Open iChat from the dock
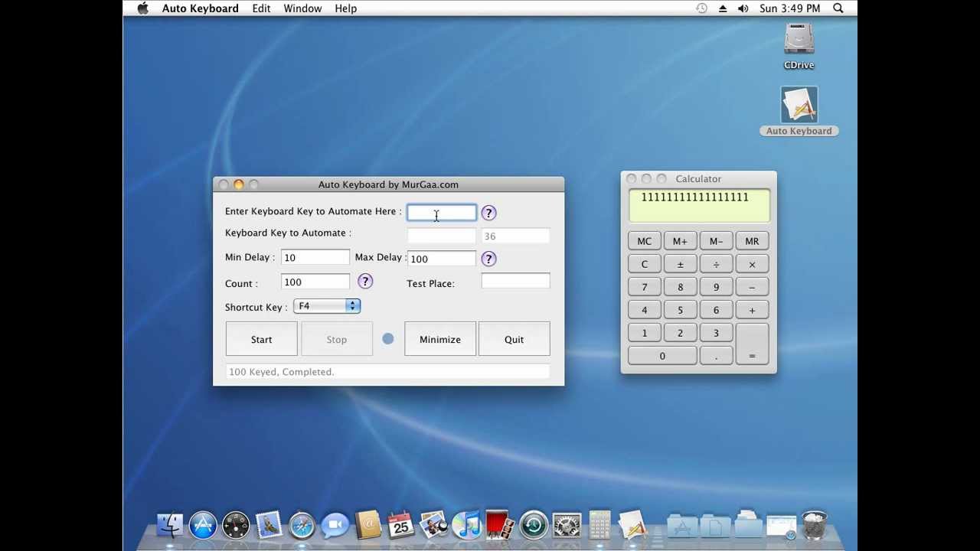The width and height of the screenshot is (980, 551). click(x=335, y=525)
